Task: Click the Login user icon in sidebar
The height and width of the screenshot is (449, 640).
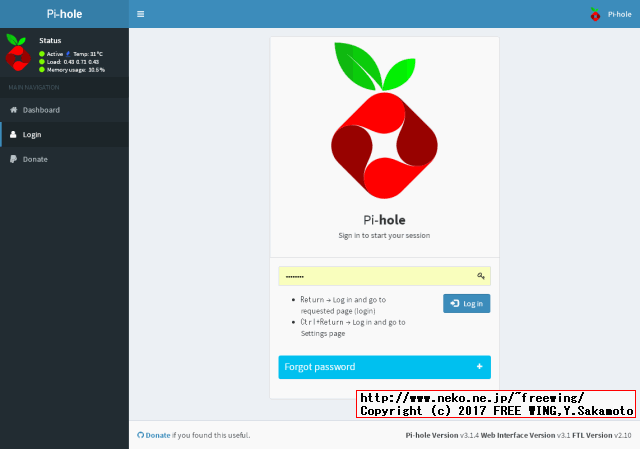Action: point(13,134)
